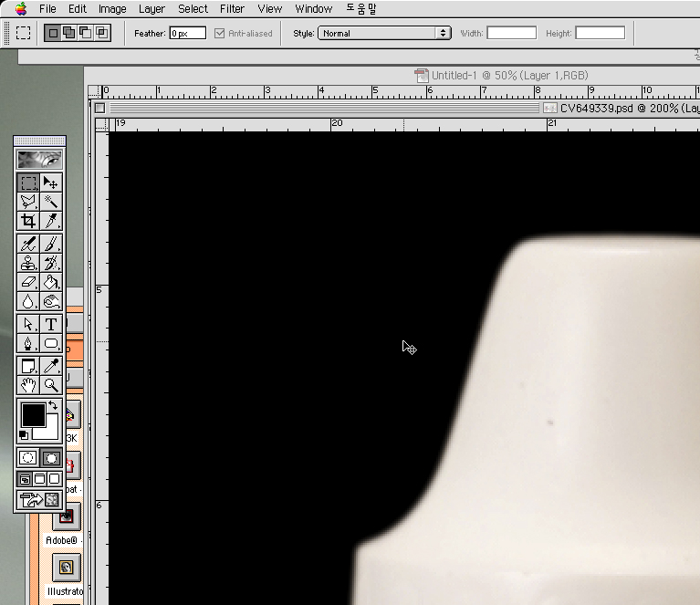
Task: Switch to Quick Mask mode
Action: pyautogui.click(x=51, y=458)
